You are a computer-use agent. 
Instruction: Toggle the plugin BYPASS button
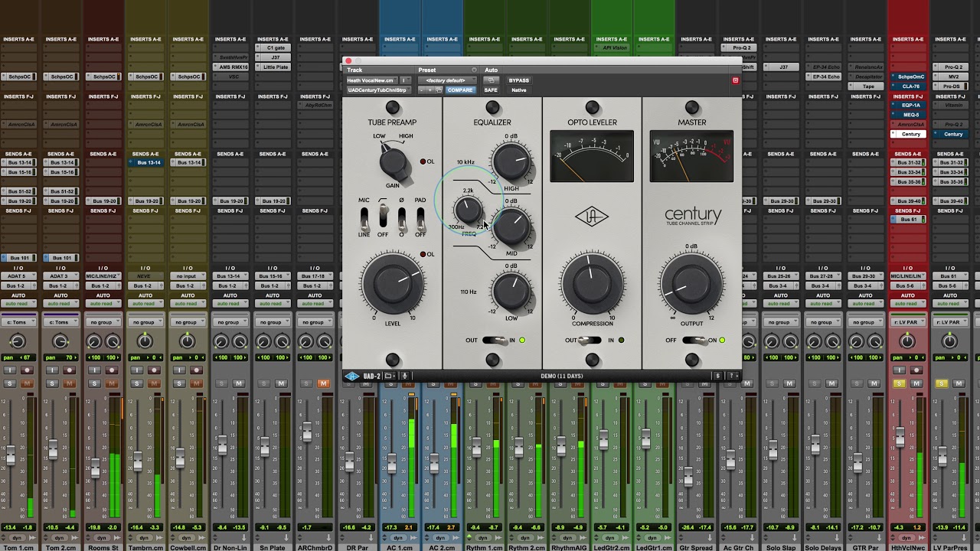518,80
